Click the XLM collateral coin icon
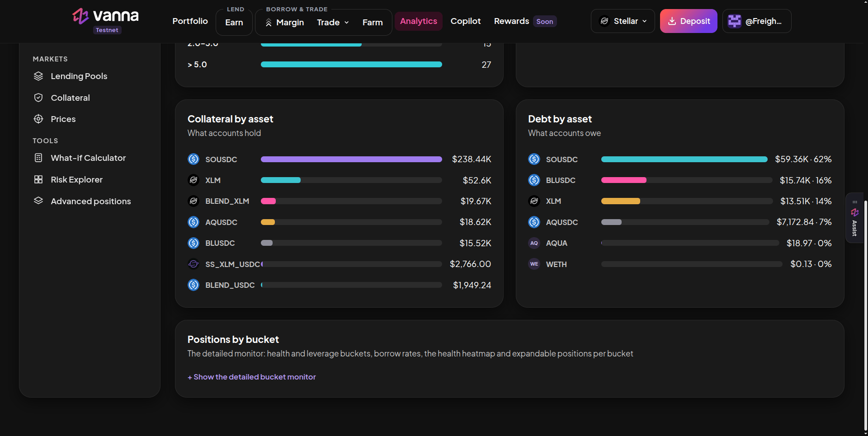The width and height of the screenshot is (868, 436). click(x=193, y=180)
